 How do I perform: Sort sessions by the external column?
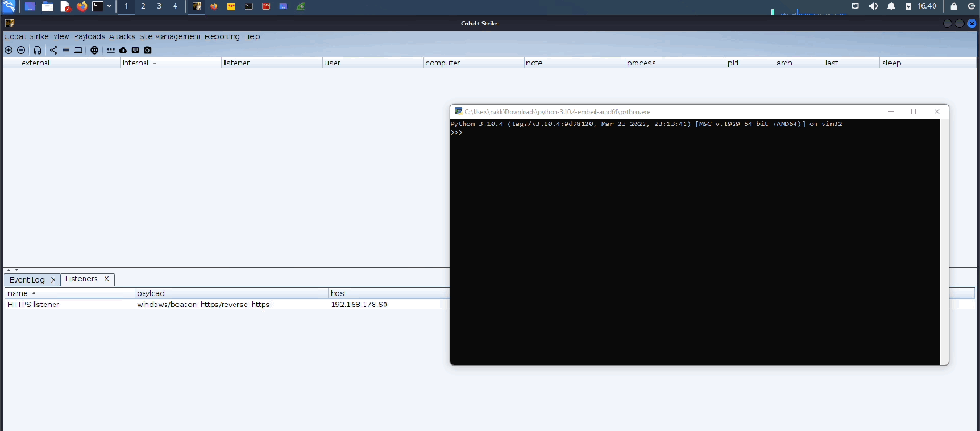click(x=61, y=63)
